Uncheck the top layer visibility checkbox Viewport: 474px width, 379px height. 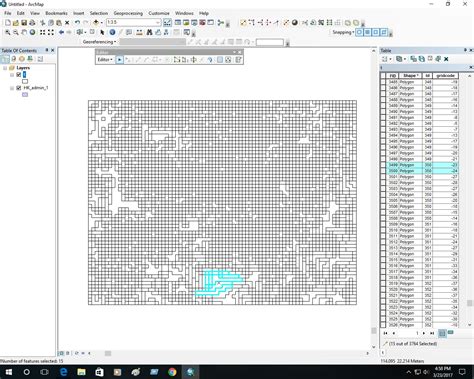click(x=19, y=75)
